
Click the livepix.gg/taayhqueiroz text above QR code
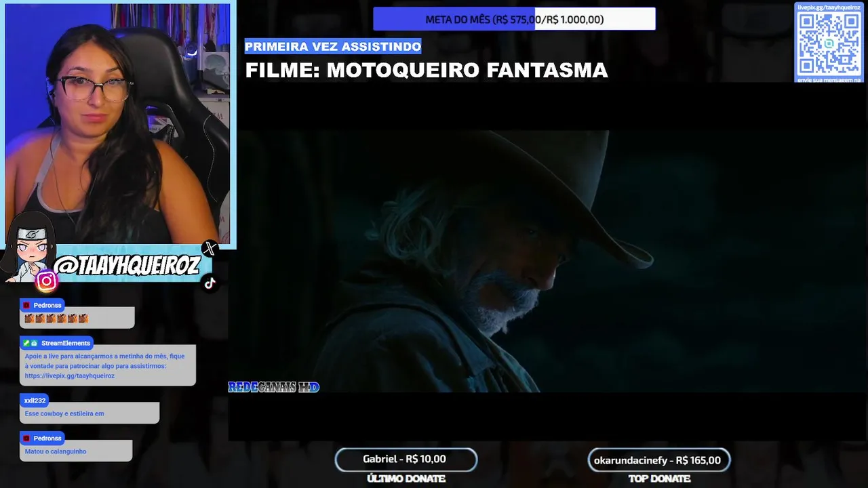point(829,7)
